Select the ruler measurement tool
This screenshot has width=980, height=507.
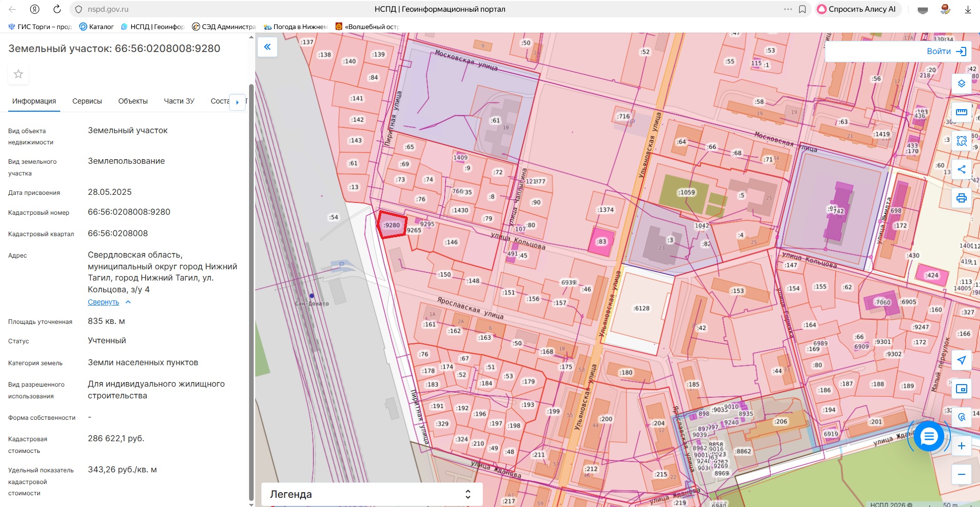pyautogui.click(x=961, y=112)
